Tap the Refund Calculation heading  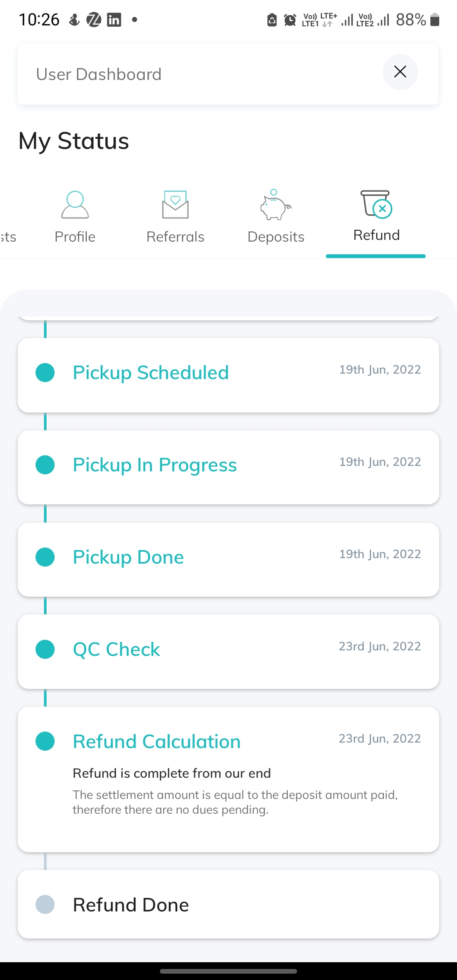click(x=157, y=742)
